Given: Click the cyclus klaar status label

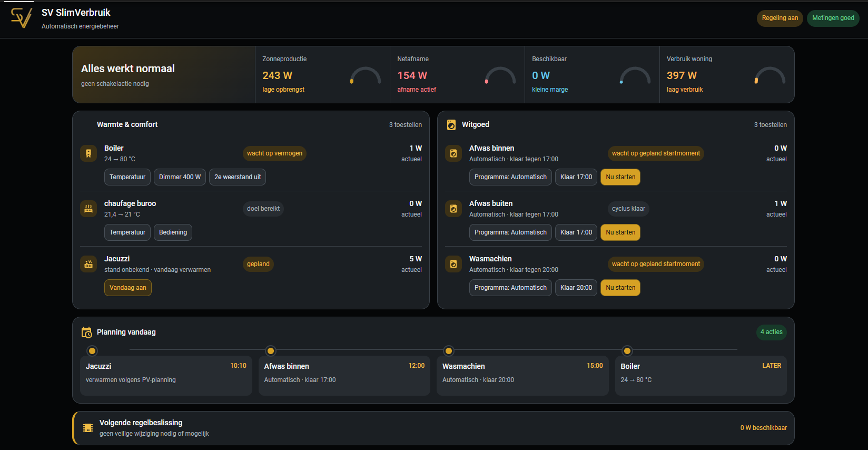Looking at the screenshot, I should [x=628, y=209].
